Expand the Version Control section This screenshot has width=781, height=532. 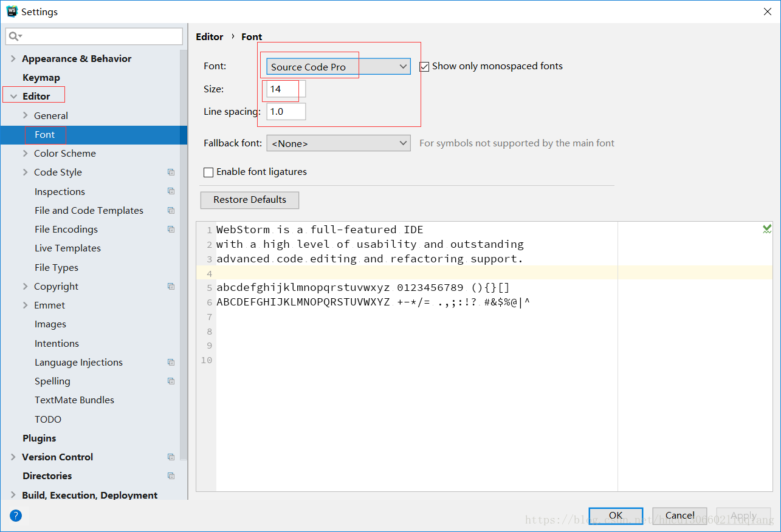[x=13, y=457]
